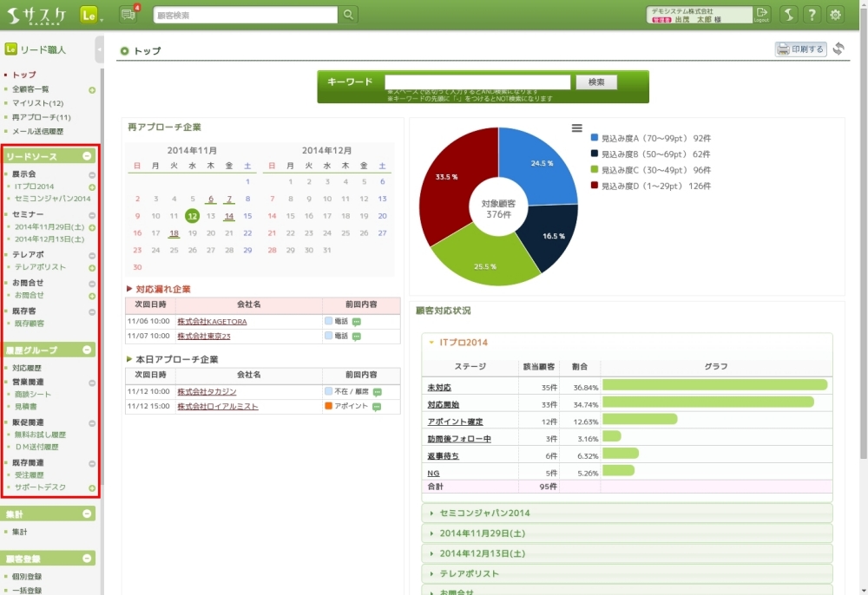Open the help question mark icon
868x595 pixels.
(812, 15)
